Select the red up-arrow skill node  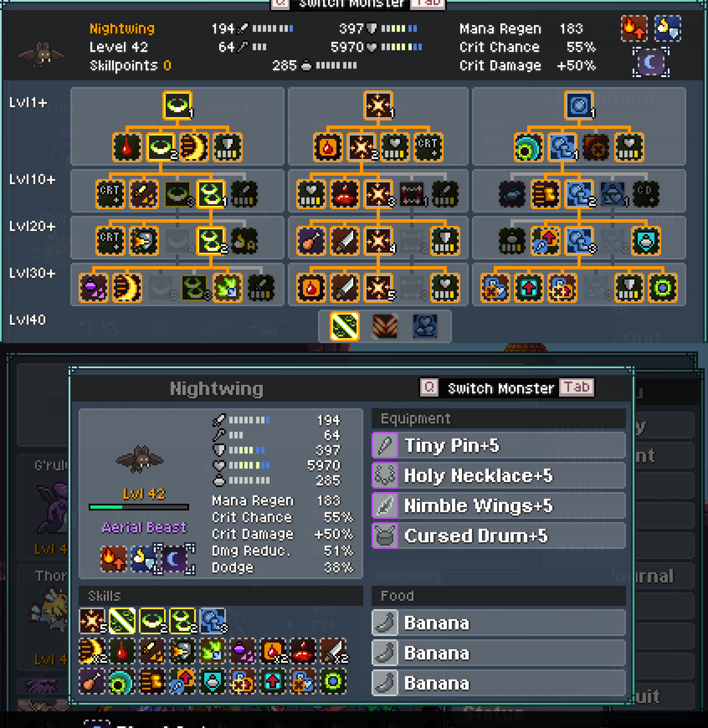click(x=528, y=288)
